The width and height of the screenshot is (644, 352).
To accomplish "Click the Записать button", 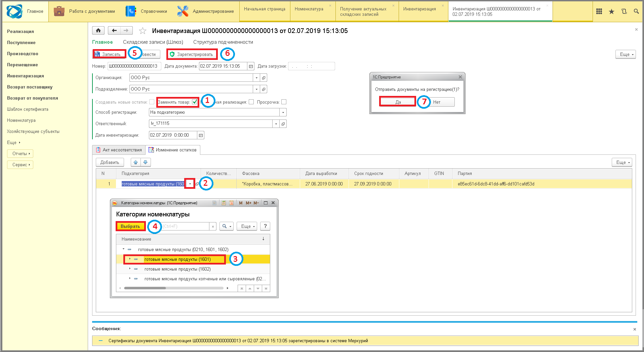I will [109, 54].
